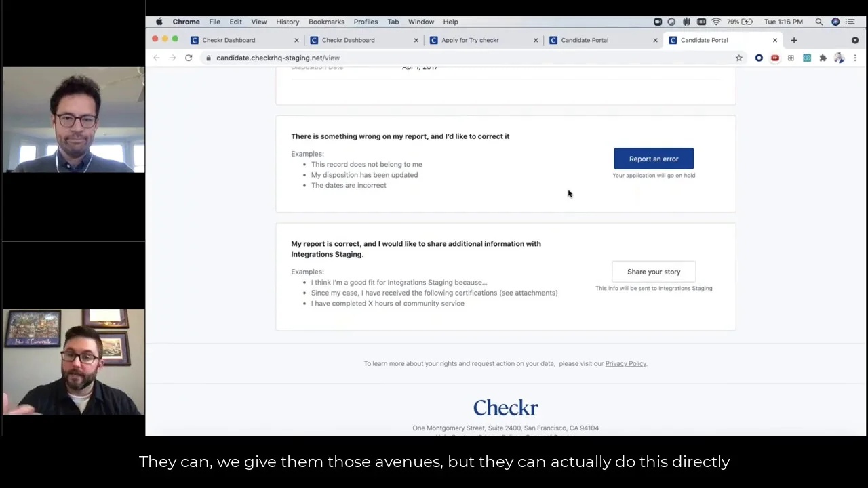Open the Wi-Fi status menu
Image resolution: width=868 pixels, height=488 pixels.
pyautogui.click(x=716, y=22)
